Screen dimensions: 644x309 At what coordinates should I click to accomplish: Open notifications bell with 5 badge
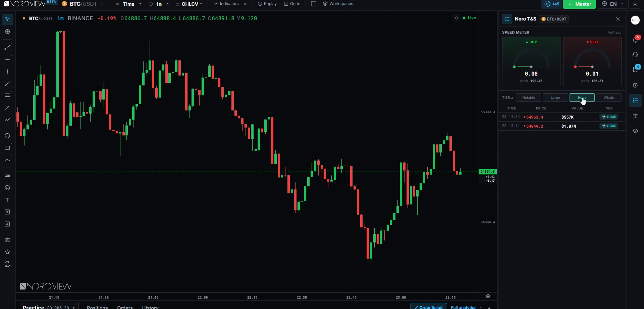point(635,40)
